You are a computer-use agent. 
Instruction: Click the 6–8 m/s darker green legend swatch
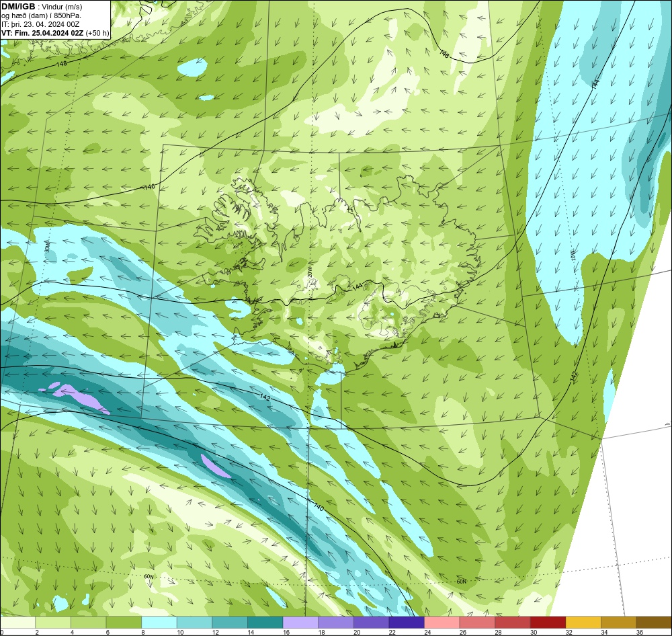coord(124,623)
